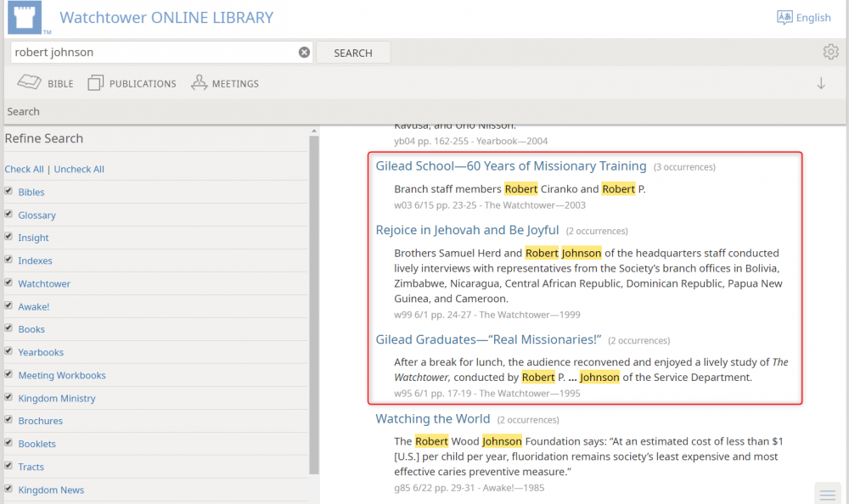This screenshot has width=849, height=504.
Task: Open the Bible section icon
Action: (x=30, y=83)
